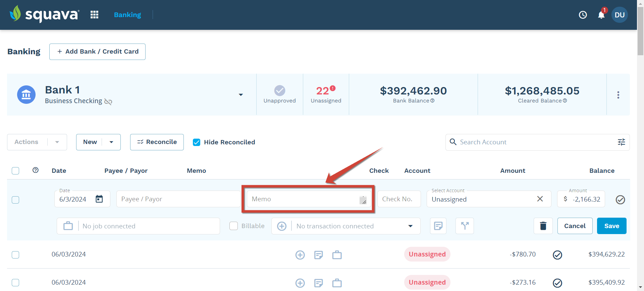This screenshot has height=291, width=644.
Task: Click the Memo text field
Action: pos(309,199)
